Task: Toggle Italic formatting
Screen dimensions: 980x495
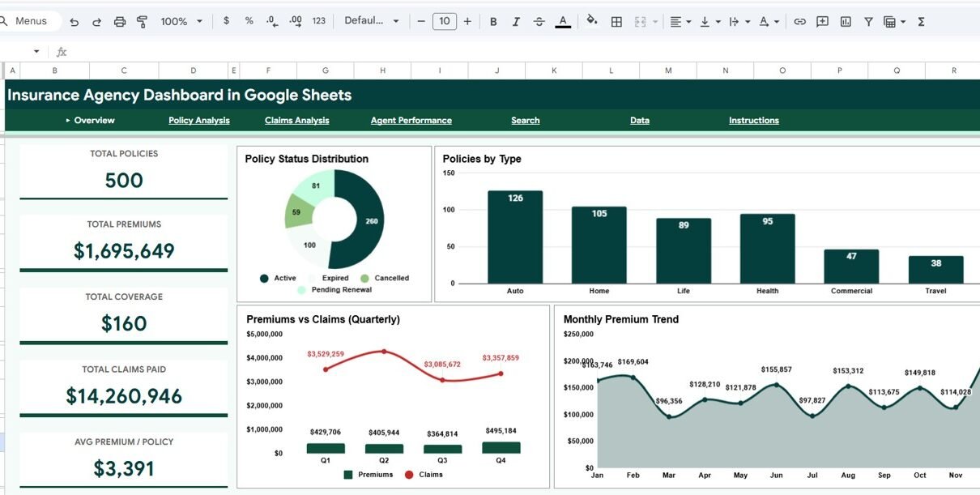Action: (x=516, y=22)
